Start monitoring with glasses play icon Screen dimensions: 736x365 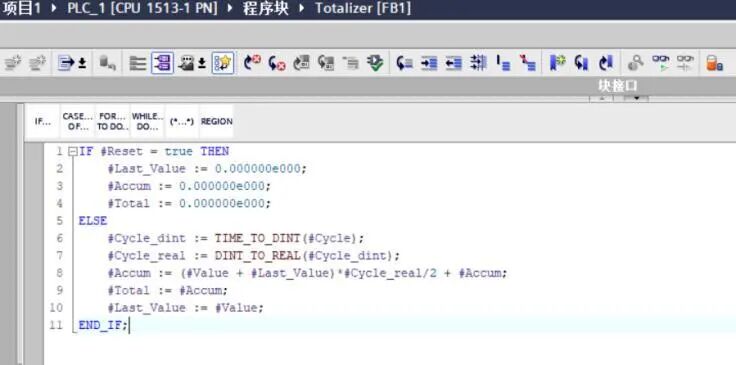click(661, 63)
